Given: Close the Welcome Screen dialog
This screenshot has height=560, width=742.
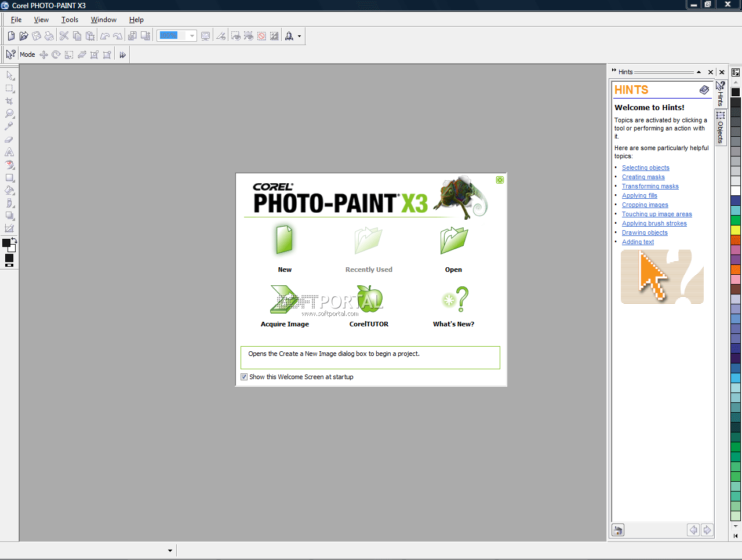Looking at the screenshot, I should tap(500, 180).
